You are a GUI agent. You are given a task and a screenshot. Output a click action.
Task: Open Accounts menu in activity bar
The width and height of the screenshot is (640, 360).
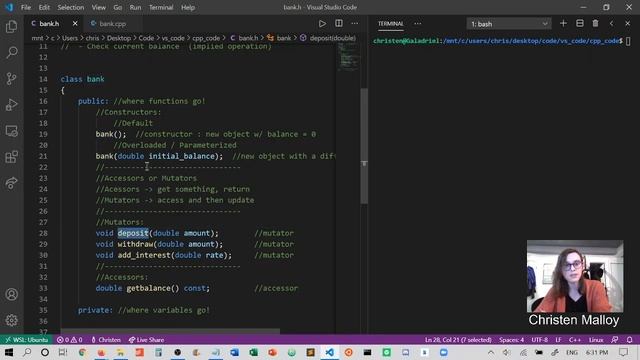(11, 294)
